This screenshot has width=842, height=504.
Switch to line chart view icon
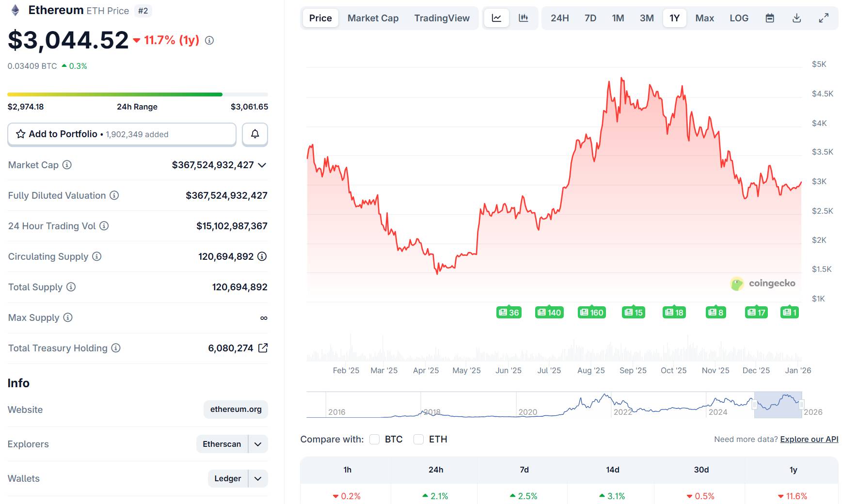pyautogui.click(x=496, y=18)
